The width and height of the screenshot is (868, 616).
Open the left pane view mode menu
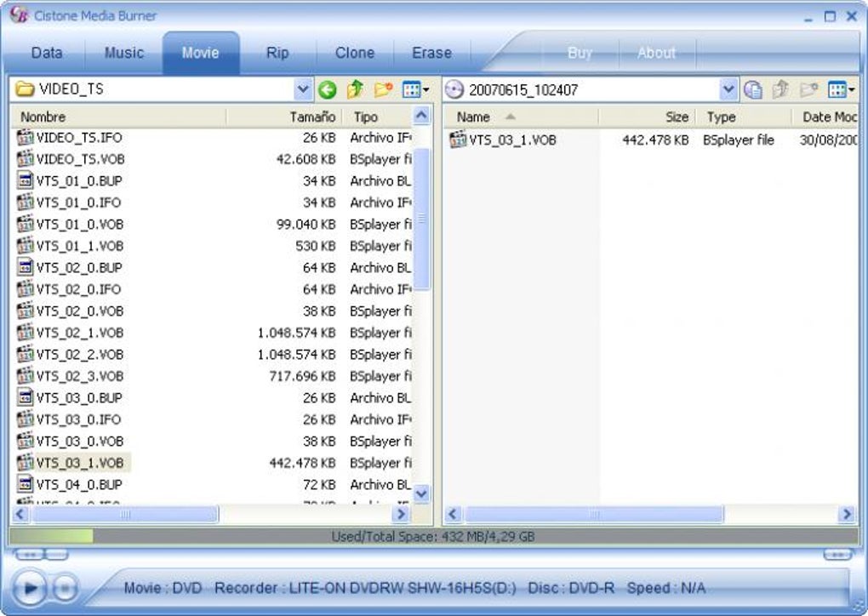point(416,89)
